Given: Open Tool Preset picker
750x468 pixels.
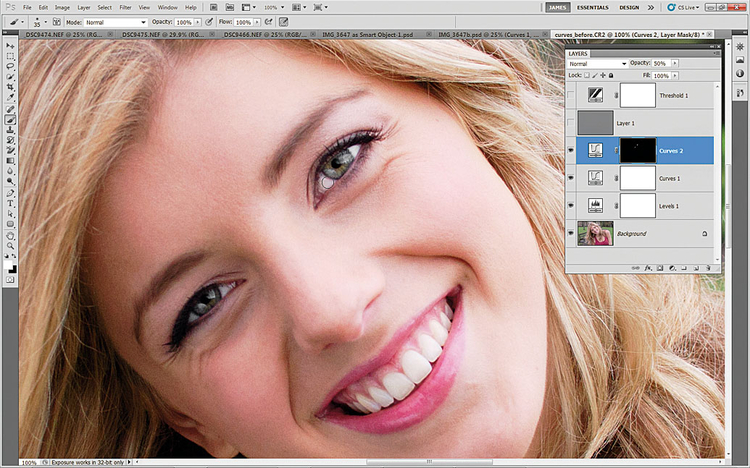Looking at the screenshot, I should click(16, 22).
